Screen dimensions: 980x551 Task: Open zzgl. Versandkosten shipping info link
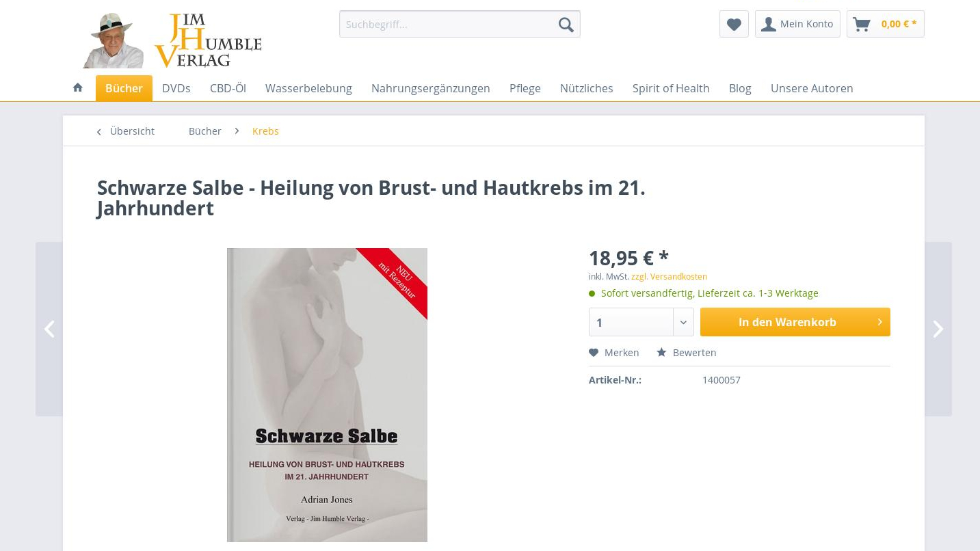pyautogui.click(x=669, y=277)
